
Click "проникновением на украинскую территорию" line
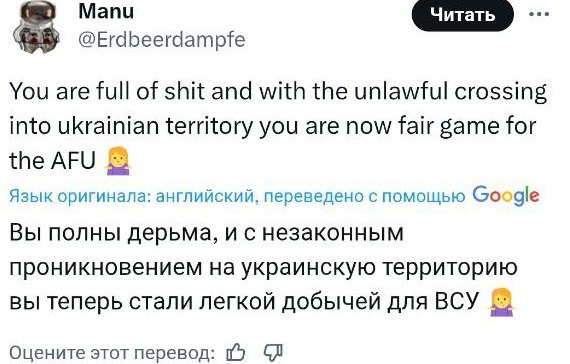pos(263,268)
